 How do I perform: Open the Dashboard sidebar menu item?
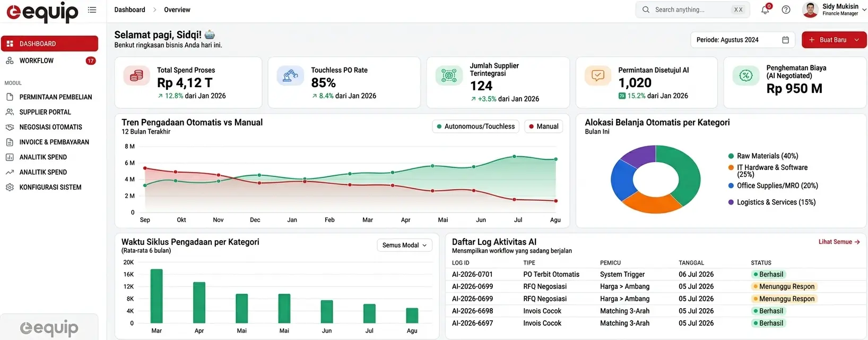point(49,44)
